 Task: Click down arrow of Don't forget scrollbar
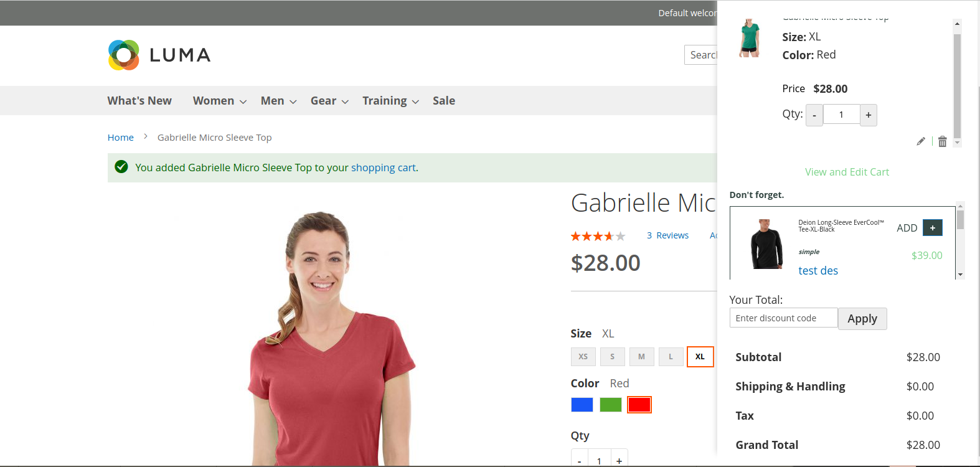[961, 275]
